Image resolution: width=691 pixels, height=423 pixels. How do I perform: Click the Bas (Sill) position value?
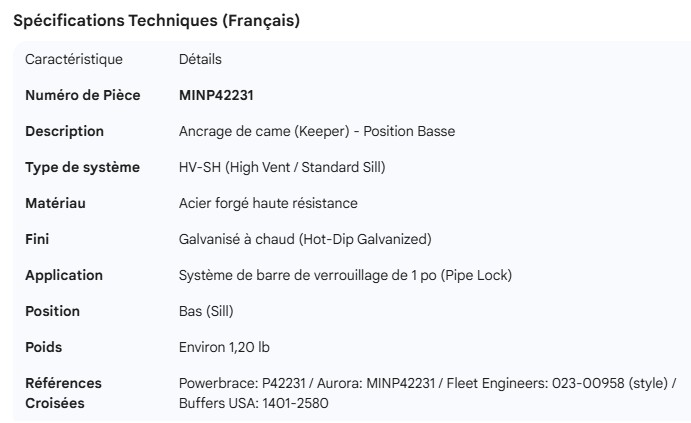(x=206, y=311)
